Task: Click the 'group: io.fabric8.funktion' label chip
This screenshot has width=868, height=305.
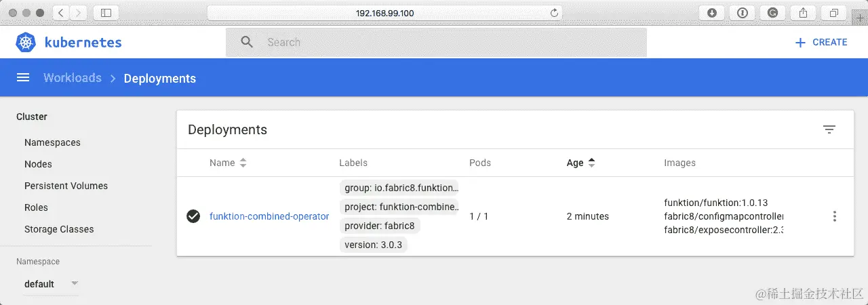Action: (401, 188)
